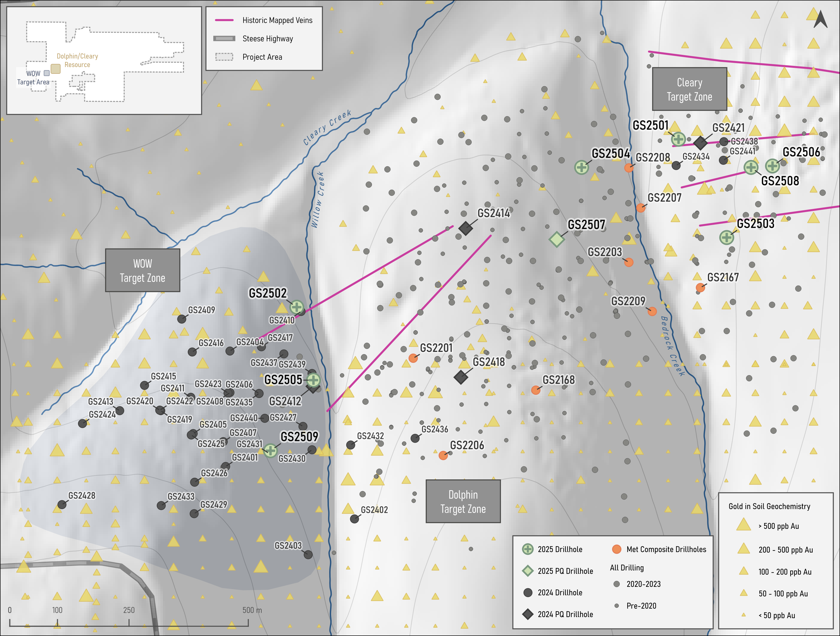
Task: Select the GS2414 2024 PQ drillhole marker
Action: (466, 228)
